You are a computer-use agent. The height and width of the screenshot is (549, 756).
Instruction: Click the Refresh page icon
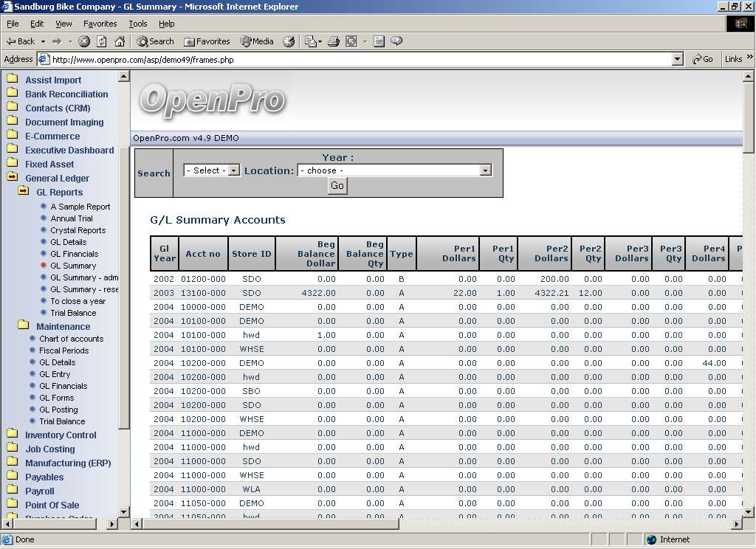tap(102, 41)
